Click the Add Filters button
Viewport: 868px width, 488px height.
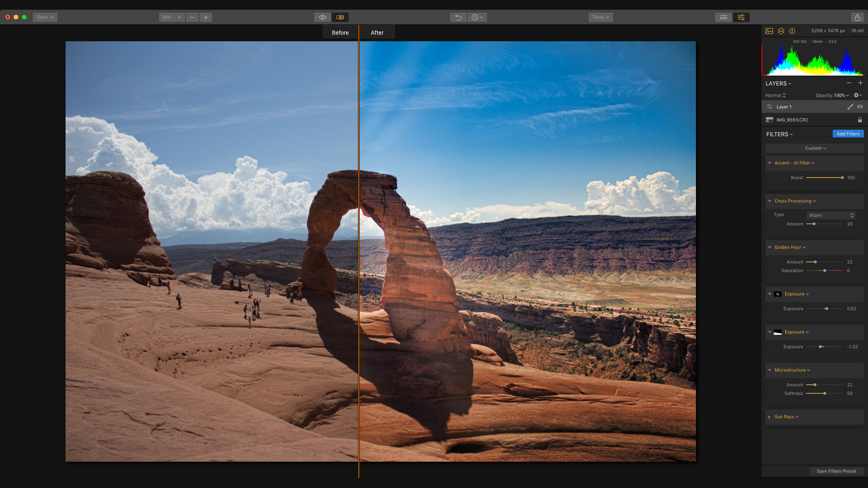tap(848, 134)
